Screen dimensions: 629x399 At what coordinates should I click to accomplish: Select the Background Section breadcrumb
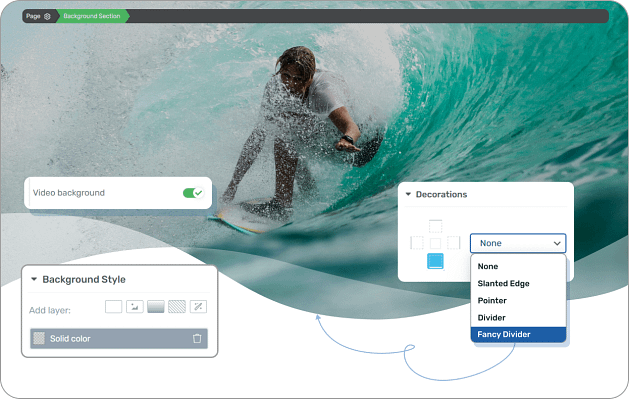pyautogui.click(x=92, y=16)
